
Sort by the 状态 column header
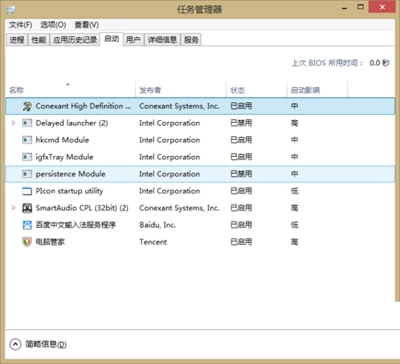pos(256,90)
